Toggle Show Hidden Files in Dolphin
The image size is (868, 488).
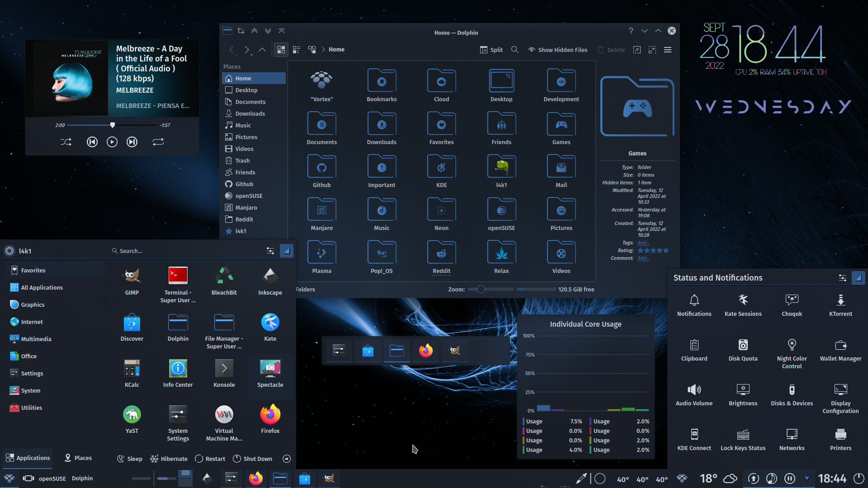pyautogui.click(x=557, y=50)
